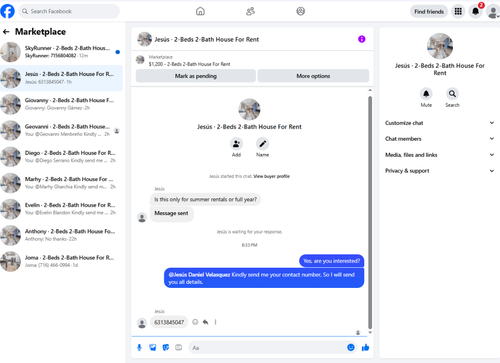500x363 pixels.
Task: Click the chat header title text
Action: (x=207, y=39)
